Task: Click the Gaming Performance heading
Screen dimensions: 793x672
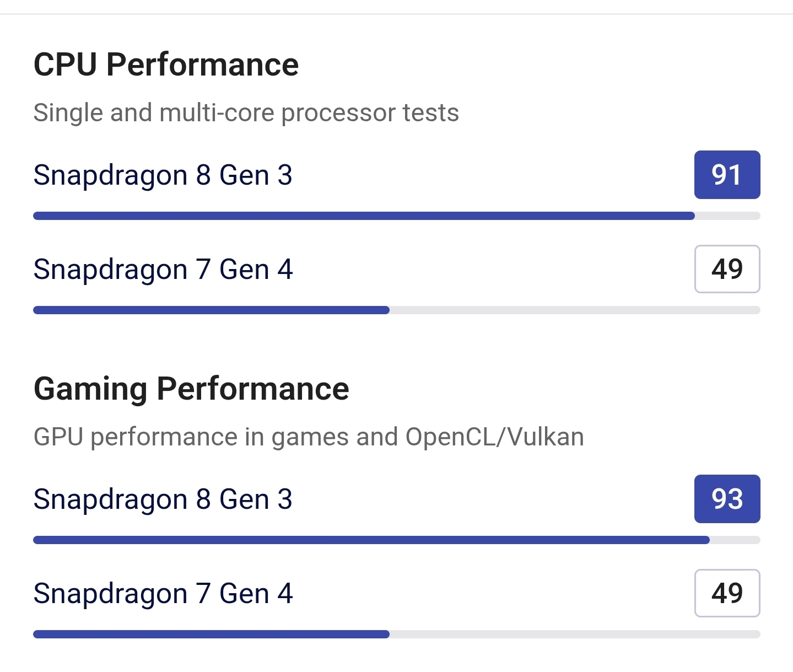Action: click(191, 389)
